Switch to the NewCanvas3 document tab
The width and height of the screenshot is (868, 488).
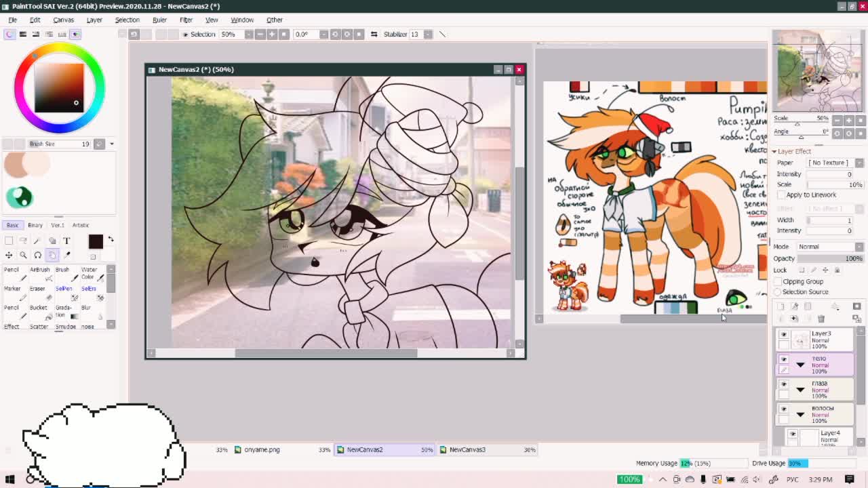coord(488,449)
